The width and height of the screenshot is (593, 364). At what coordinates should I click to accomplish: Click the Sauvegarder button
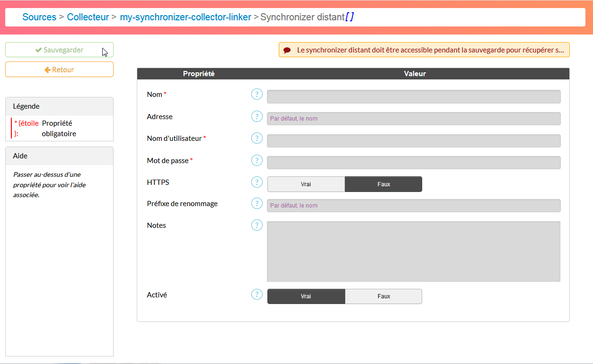[59, 50]
